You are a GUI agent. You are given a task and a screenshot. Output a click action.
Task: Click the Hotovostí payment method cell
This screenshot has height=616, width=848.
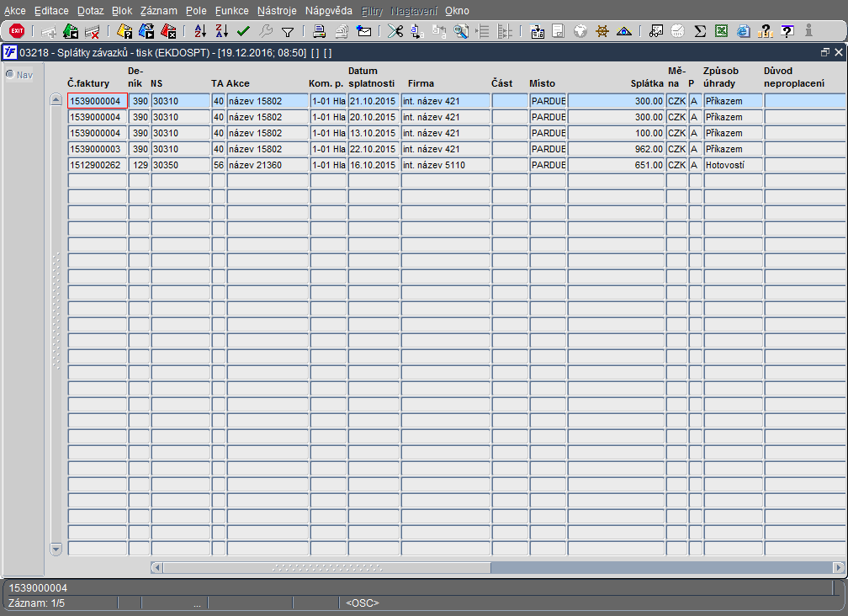pos(733,165)
